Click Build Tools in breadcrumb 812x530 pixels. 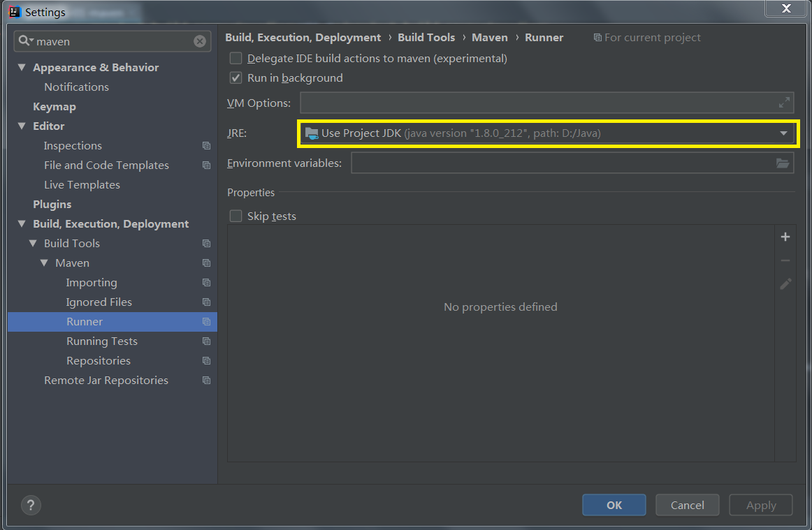click(426, 38)
